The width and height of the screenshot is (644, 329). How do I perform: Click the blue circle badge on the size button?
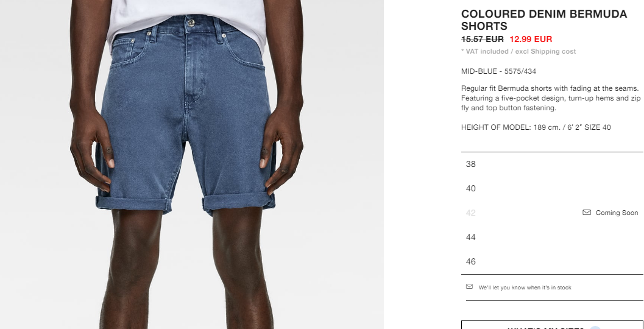pos(595,327)
